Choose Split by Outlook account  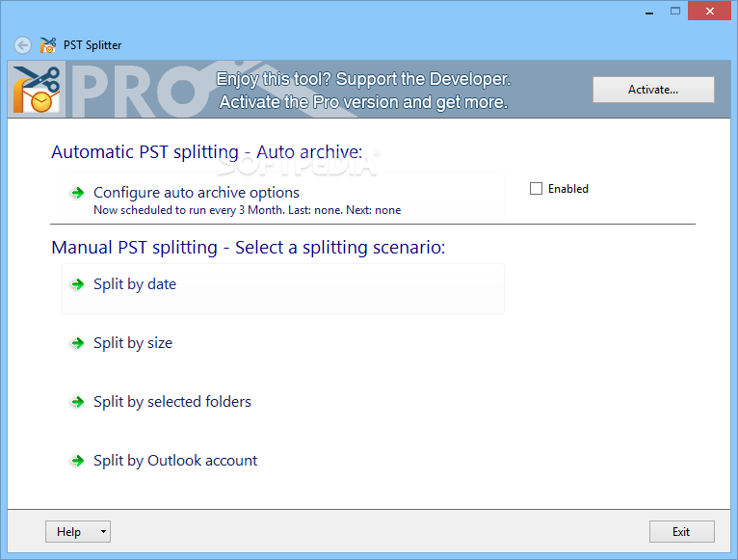click(175, 460)
